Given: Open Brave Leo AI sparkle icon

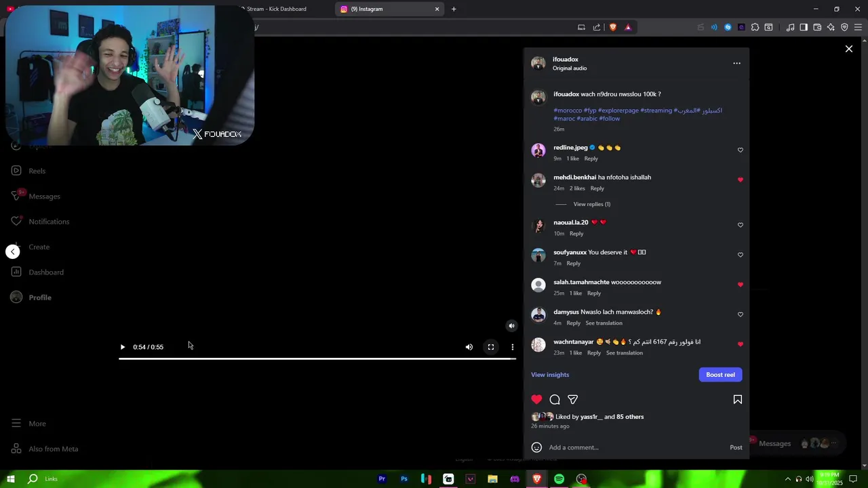Looking at the screenshot, I should tap(831, 27).
